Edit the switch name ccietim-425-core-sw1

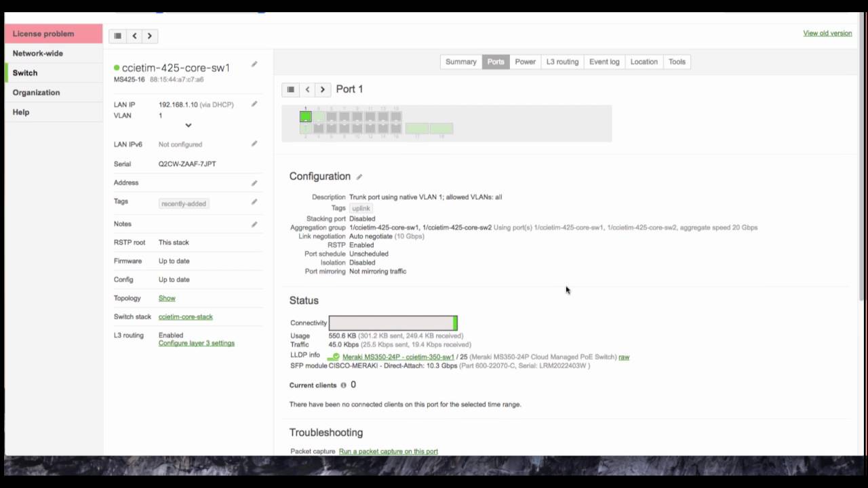pyautogui.click(x=254, y=64)
